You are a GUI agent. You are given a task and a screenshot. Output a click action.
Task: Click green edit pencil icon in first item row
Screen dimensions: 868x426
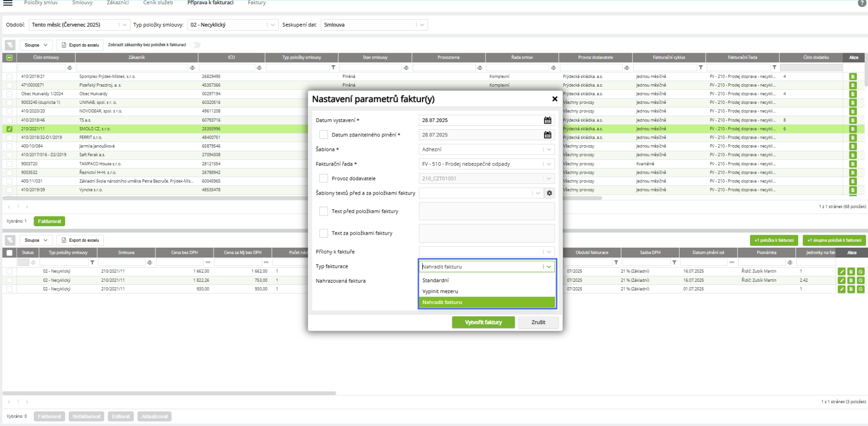[x=841, y=271]
